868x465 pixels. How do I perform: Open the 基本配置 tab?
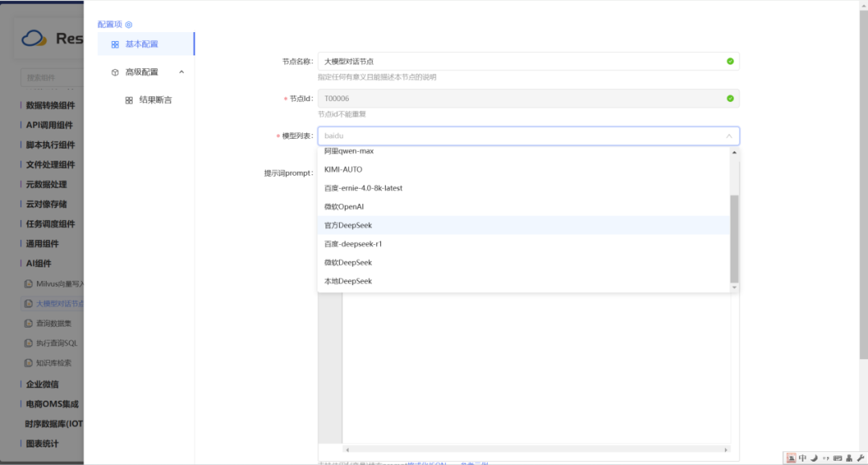coord(141,44)
